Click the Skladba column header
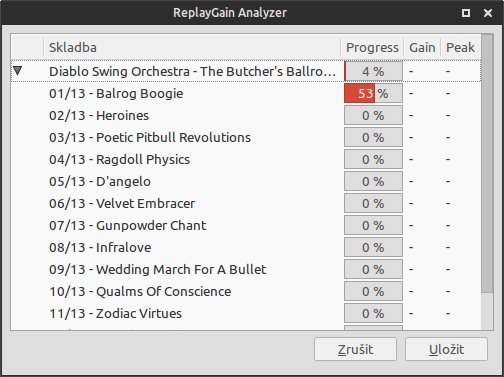 coord(192,47)
